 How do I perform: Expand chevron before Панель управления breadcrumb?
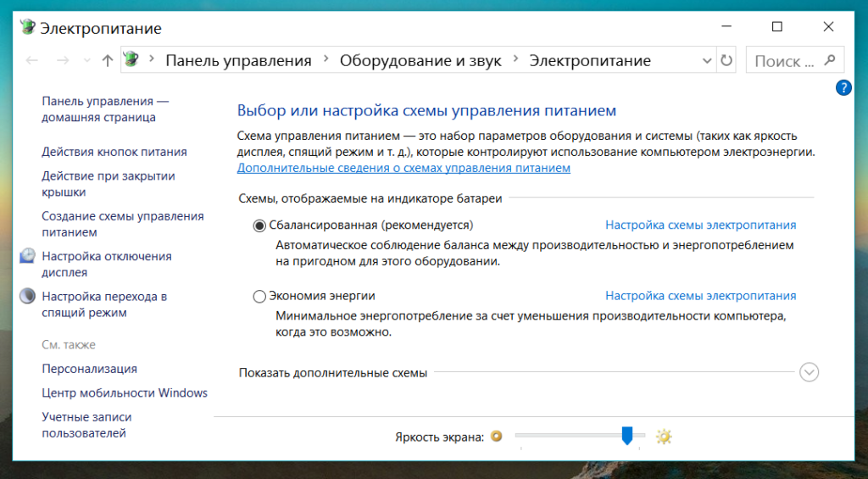tap(153, 58)
